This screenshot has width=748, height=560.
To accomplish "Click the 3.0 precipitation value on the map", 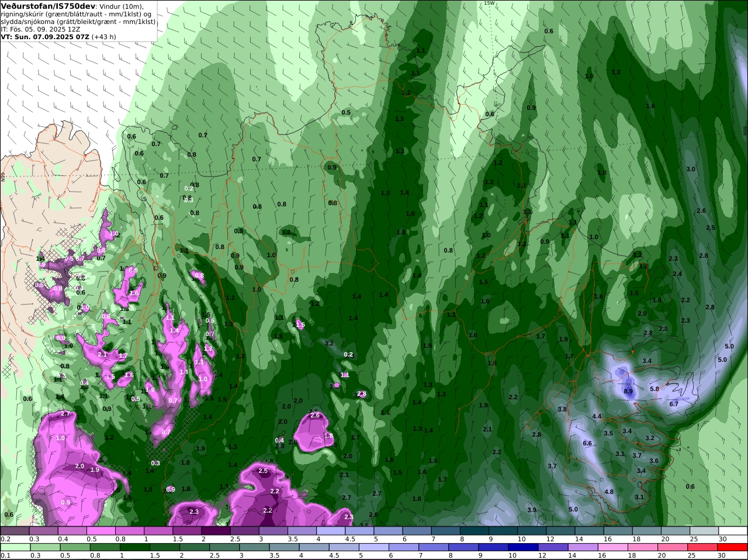I will 691,169.
